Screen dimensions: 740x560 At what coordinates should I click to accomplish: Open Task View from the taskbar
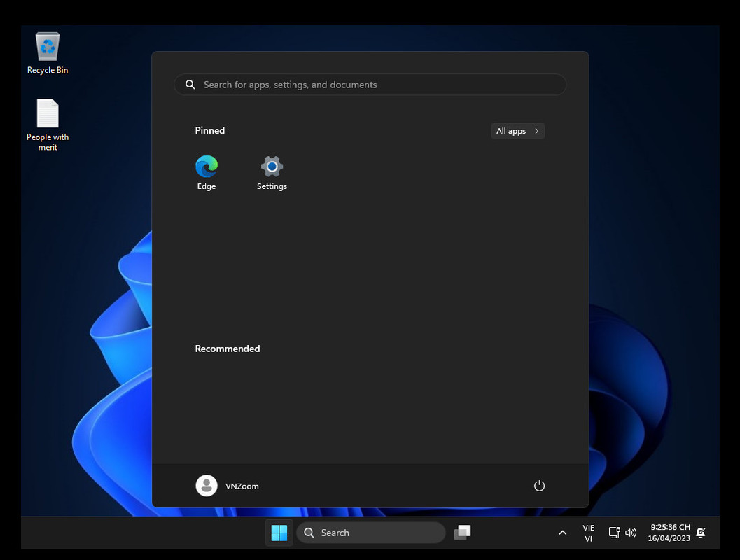[463, 533]
